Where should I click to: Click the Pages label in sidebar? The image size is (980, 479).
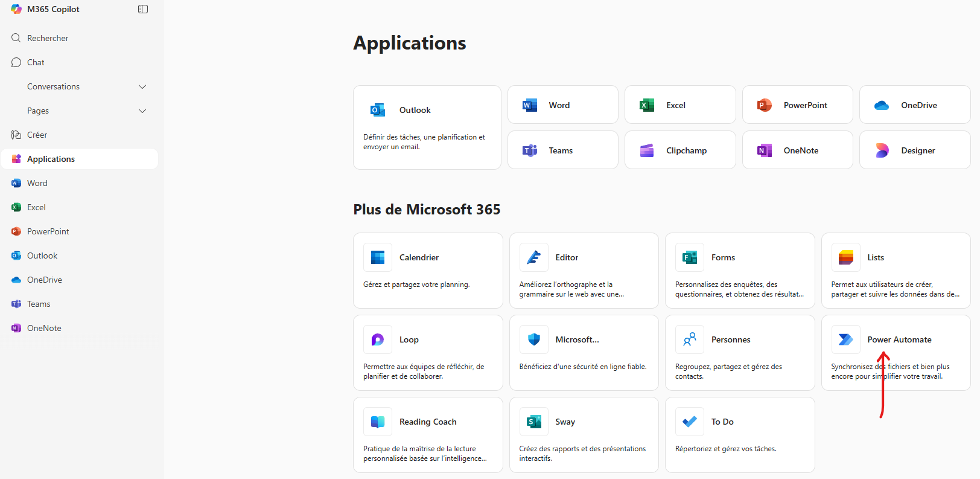click(38, 111)
